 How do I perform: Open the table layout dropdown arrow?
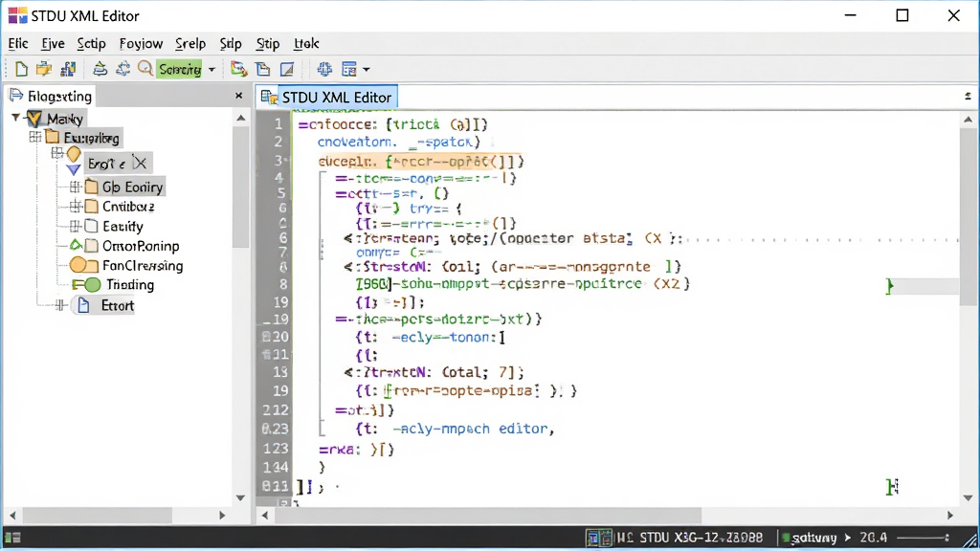367,69
